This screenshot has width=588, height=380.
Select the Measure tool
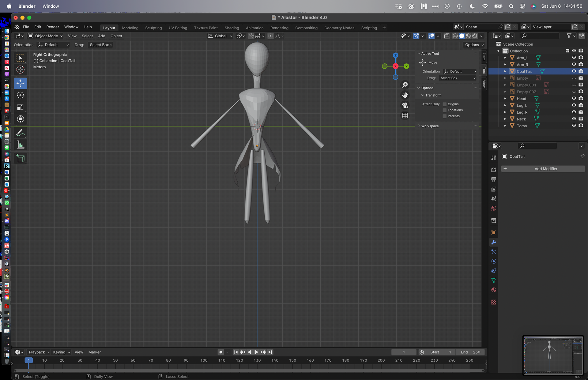click(x=21, y=145)
